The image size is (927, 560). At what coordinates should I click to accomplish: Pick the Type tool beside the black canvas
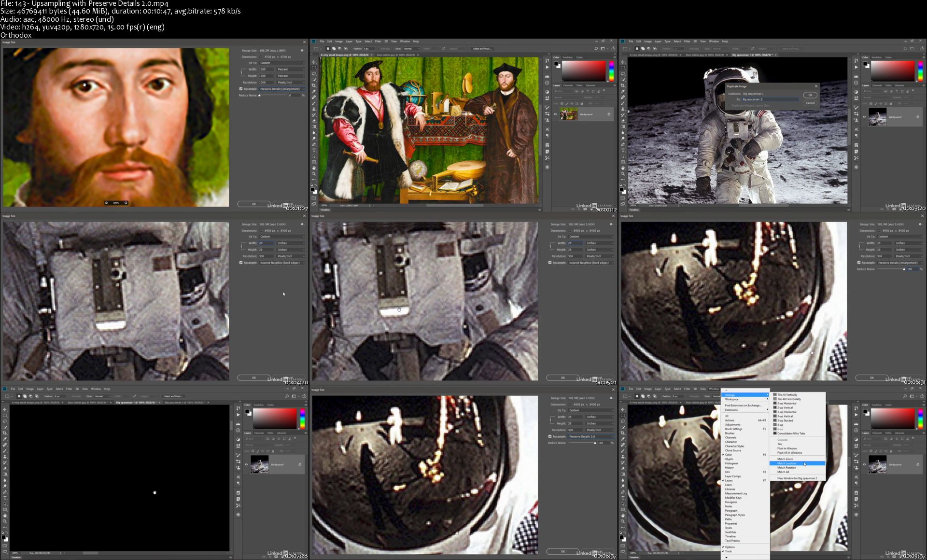pos(5,498)
